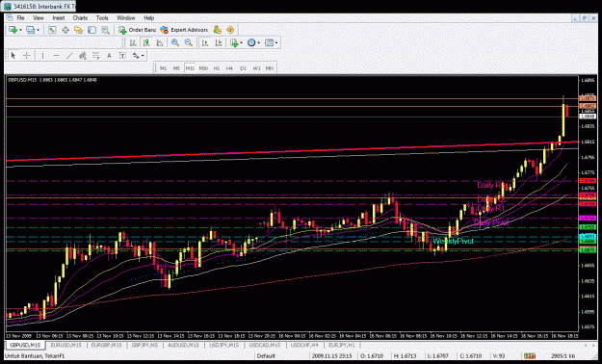Switch timeframe to M1
The width and height of the screenshot is (602, 364).
(163, 68)
